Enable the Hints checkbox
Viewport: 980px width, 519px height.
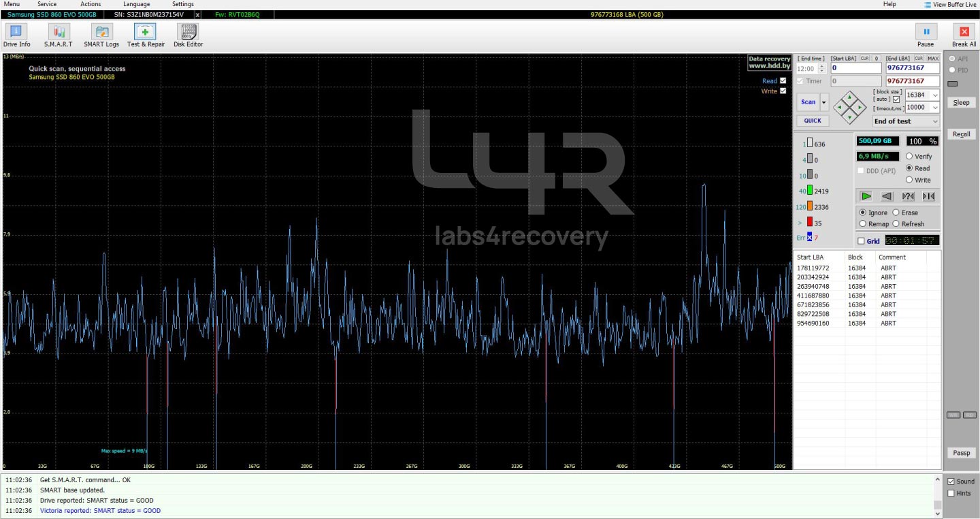click(x=951, y=493)
